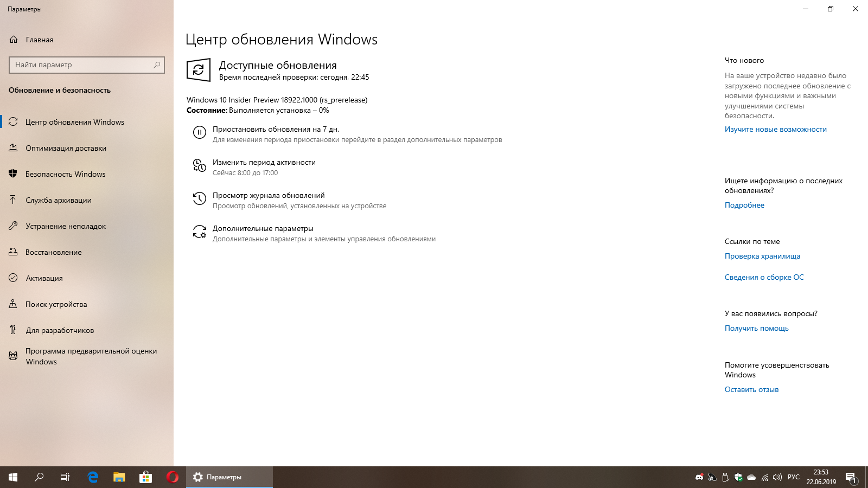This screenshot has height=488, width=868.
Task: Click the Оставить отзыв link
Action: (x=751, y=389)
